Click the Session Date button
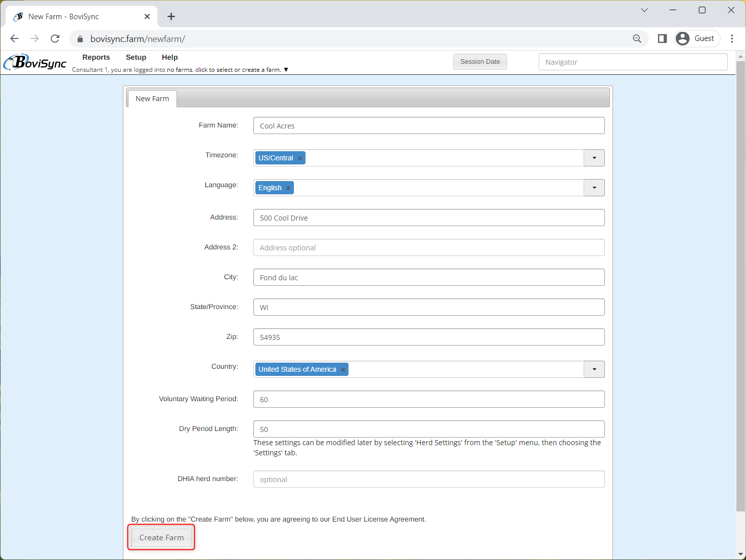746x560 pixels. pyautogui.click(x=479, y=62)
